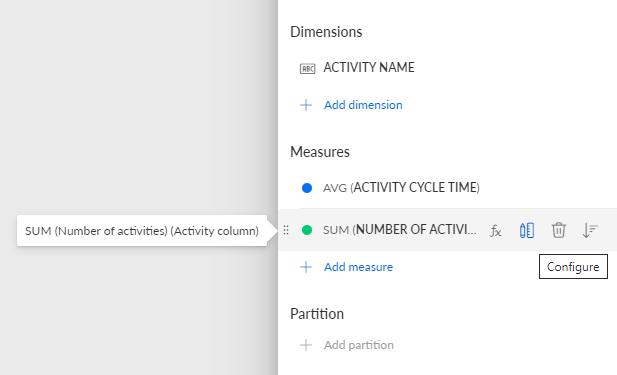This screenshot has width=617, height=375.
Task: Delete the SUM measure with the trash icon
Action: (x=558, y=231)
